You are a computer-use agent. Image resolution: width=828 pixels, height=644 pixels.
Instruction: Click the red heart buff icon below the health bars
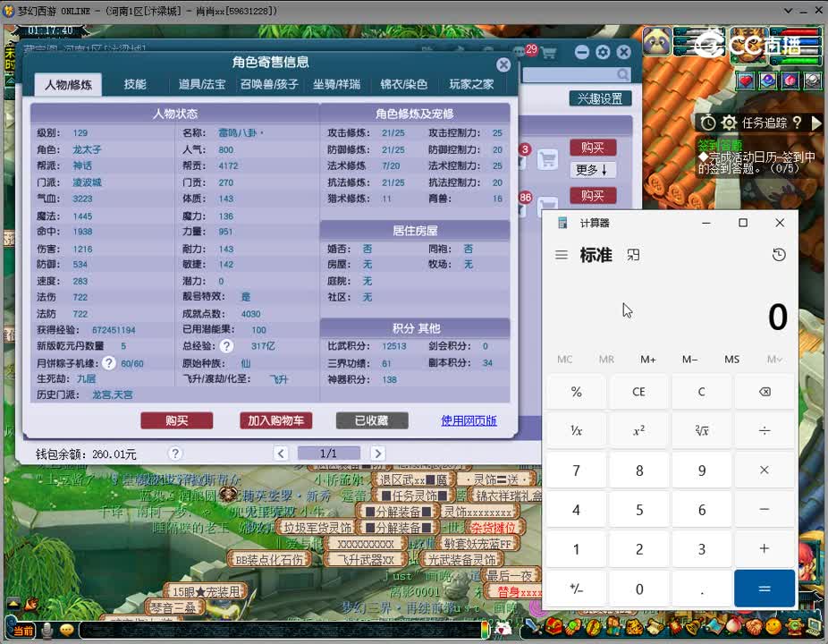pos(745,80)
